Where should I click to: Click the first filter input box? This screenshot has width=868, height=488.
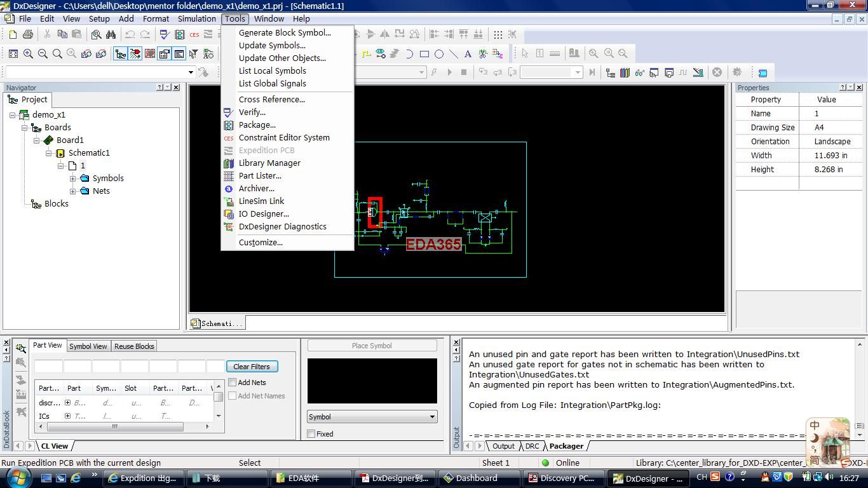48,367
